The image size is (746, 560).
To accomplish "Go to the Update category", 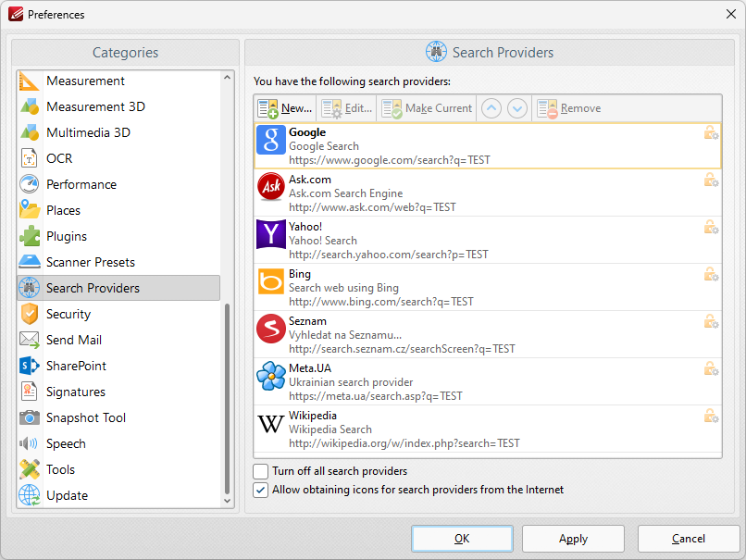I will [x=118, y=495].
